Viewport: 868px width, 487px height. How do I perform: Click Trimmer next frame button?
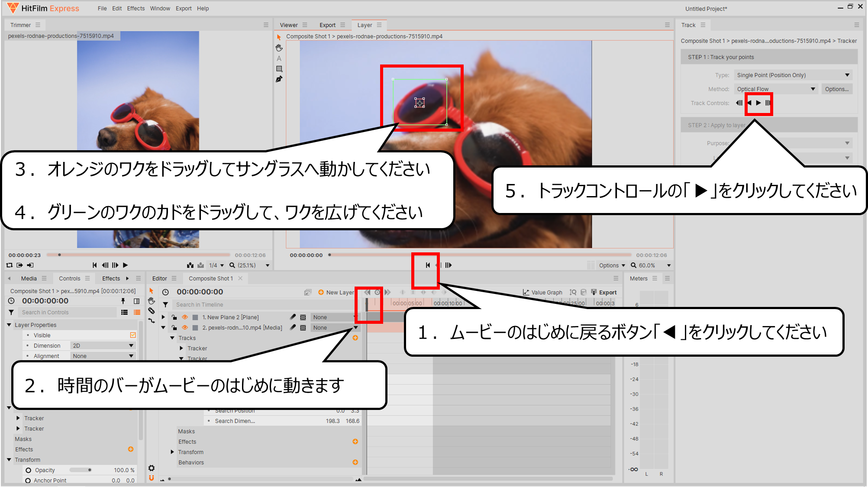pos(115,265)
